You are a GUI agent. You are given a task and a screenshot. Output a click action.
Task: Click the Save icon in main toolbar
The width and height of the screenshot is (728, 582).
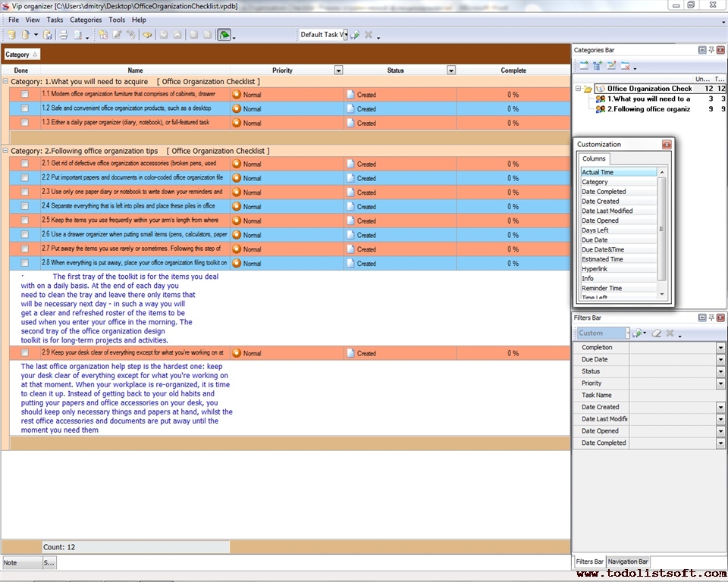(48, 35)
